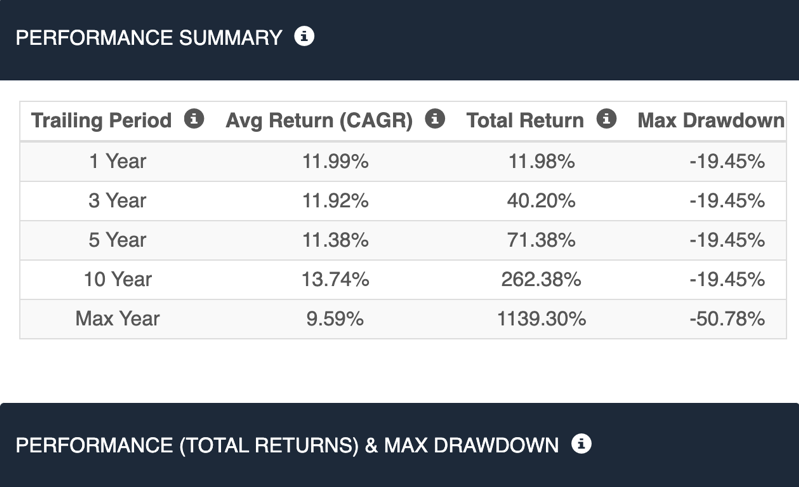Click the Trailing Period column header

tap(101, 121)
